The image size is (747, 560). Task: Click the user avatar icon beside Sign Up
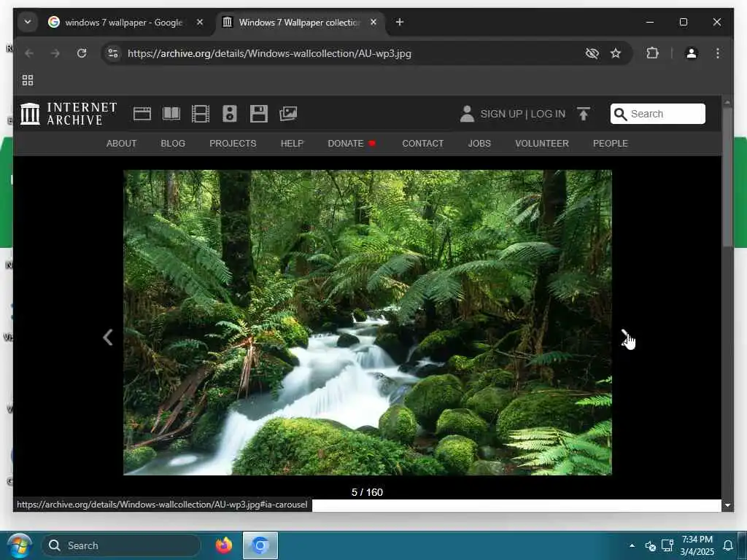tap(467, 114)
